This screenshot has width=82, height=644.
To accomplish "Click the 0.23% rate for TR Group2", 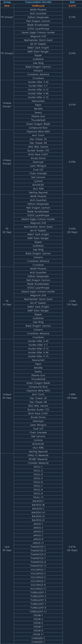I will [x=72, y=53].
